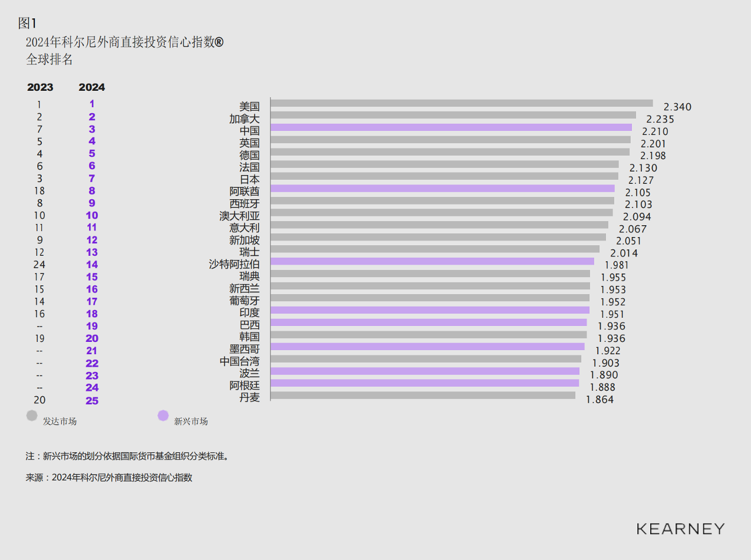The image size is (751, 560).
Task: Select the 阿根廷 country label
Action: 245,385
